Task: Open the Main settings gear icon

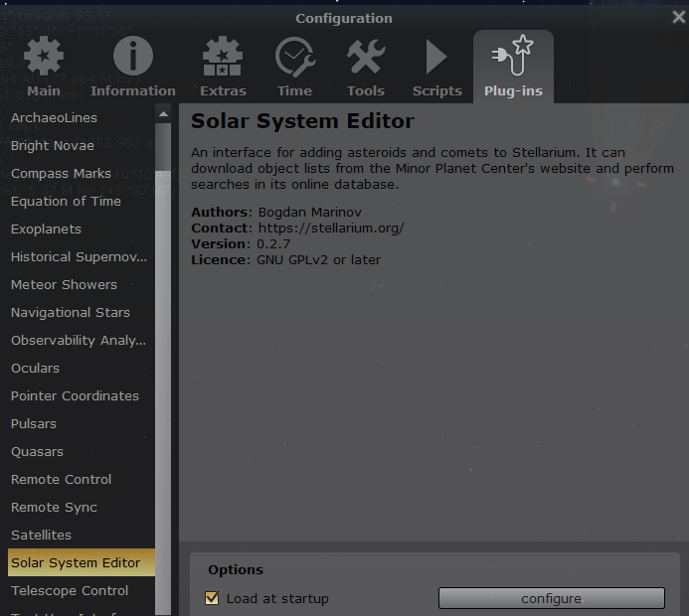Action: 44,57
